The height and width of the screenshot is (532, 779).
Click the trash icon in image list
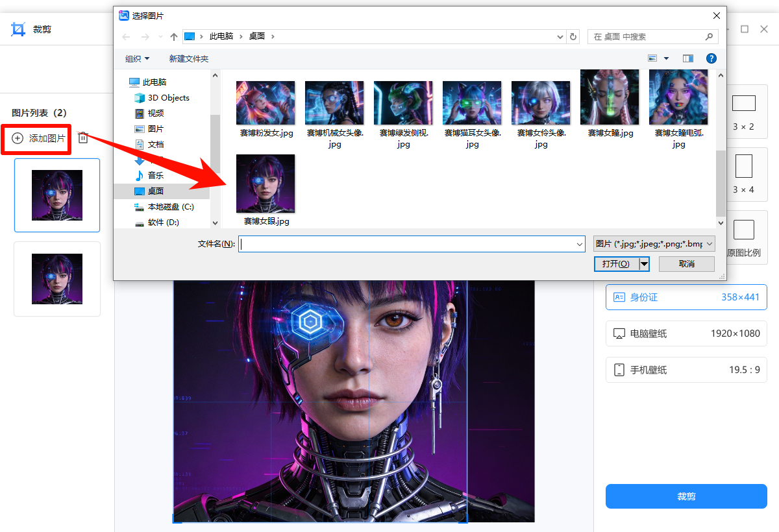[x=83, y=138]
